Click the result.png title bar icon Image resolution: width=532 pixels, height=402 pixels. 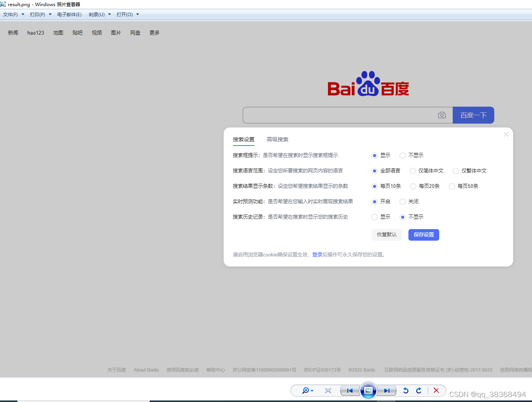click(3, 4)
